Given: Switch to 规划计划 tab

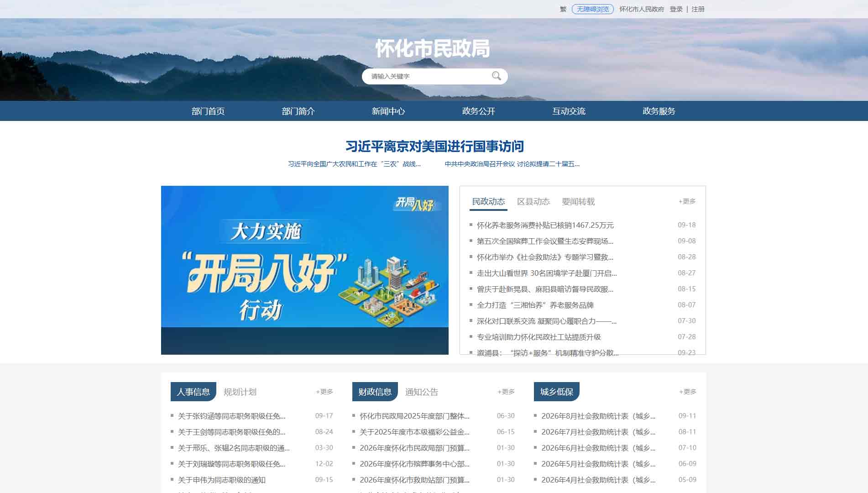Looking at the screenshot, I should tap(240, 392).
